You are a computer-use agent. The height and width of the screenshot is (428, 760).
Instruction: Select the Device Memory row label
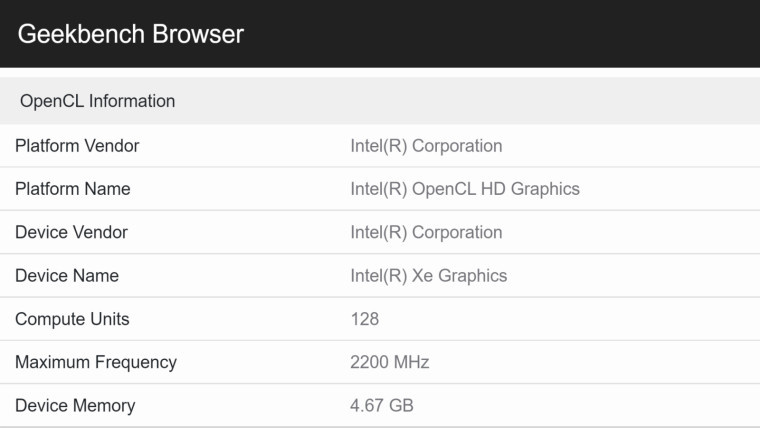click(75, 406)
